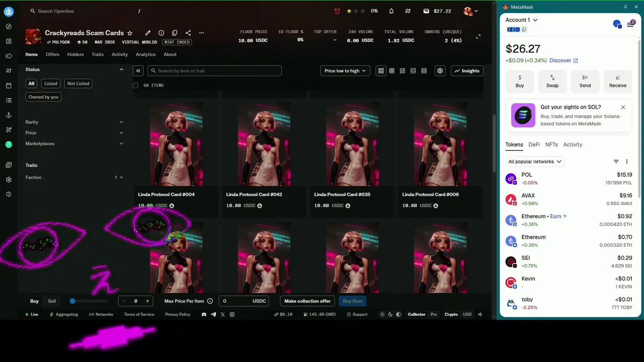
Task: Open the anchor icon in the sidebar
Action: pos(9,115)
